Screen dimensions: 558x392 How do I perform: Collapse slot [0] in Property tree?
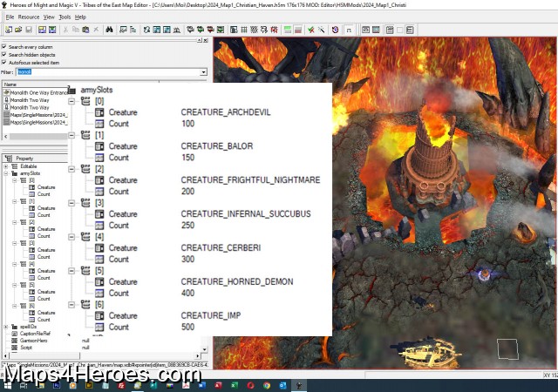coord(15,180)
